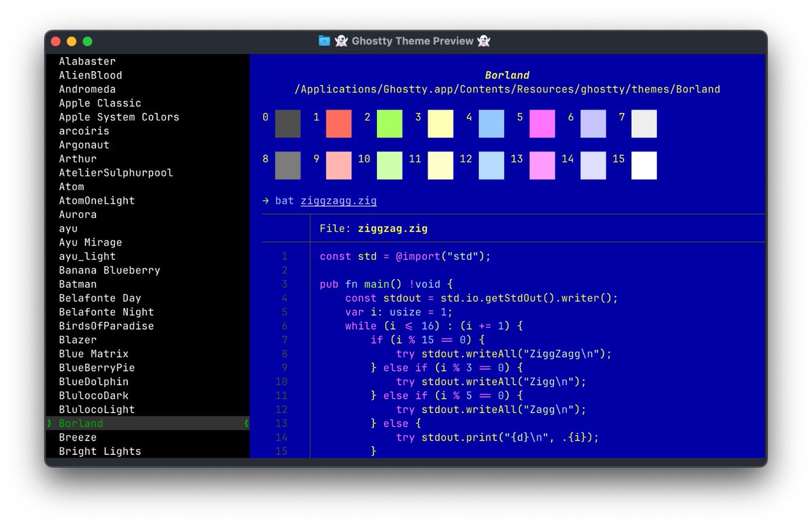Choose the Bright Lights theme
Screen dimensions: 812x526
100,452
